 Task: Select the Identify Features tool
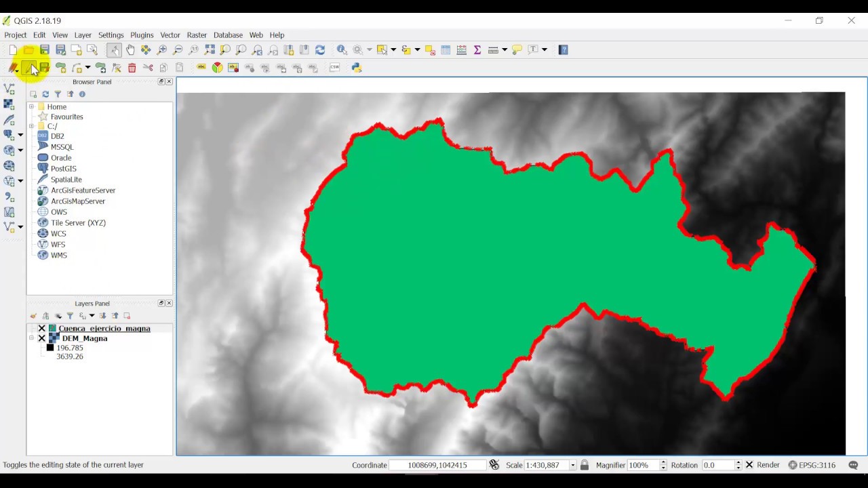[342, 50]
